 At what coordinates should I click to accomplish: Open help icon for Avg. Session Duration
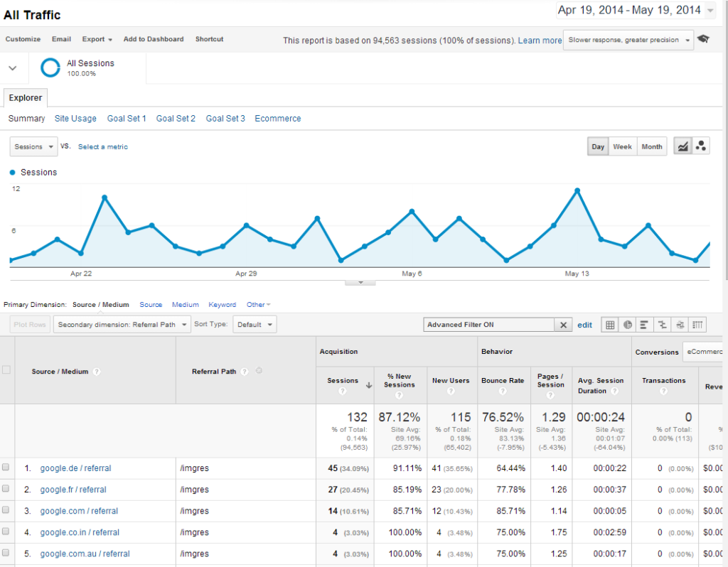(x=615, y=391)
